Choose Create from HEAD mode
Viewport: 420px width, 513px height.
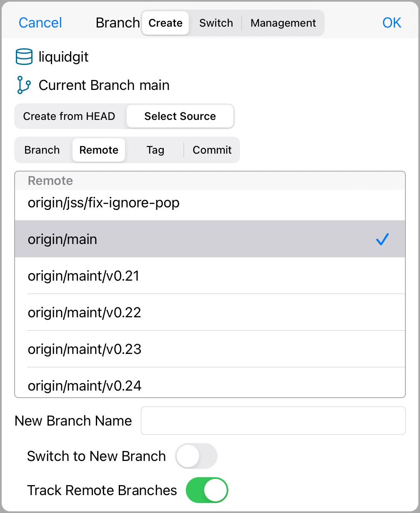69,116
